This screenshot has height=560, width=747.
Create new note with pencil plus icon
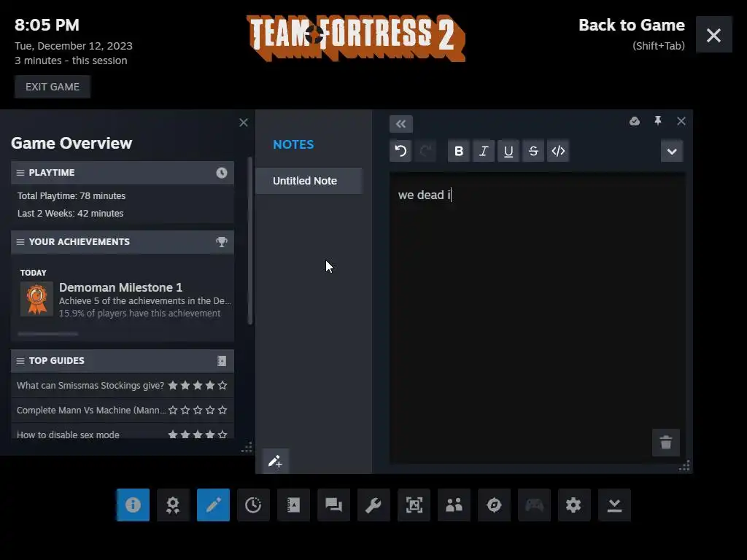coord(275,461)
